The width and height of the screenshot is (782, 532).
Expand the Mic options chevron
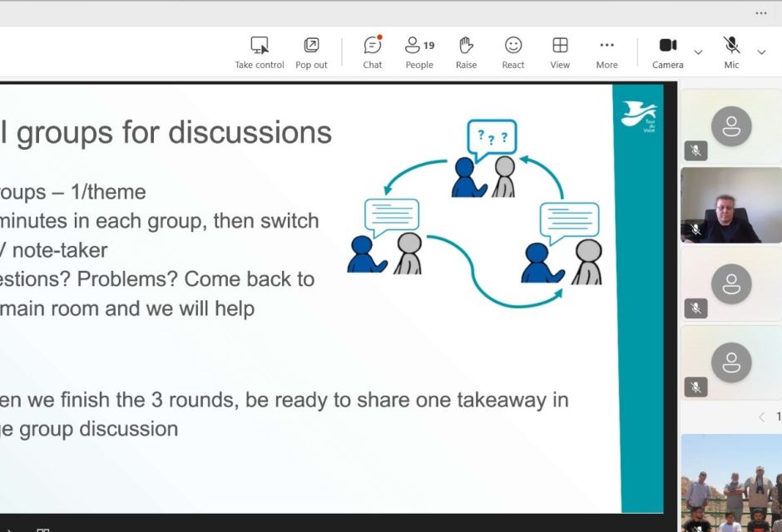(761, 52)
